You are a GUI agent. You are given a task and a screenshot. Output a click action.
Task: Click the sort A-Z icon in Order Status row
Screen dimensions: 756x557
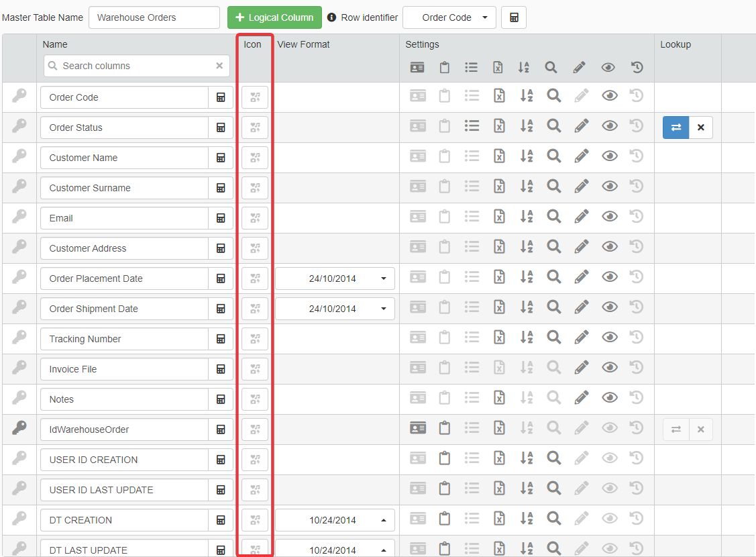525,125
